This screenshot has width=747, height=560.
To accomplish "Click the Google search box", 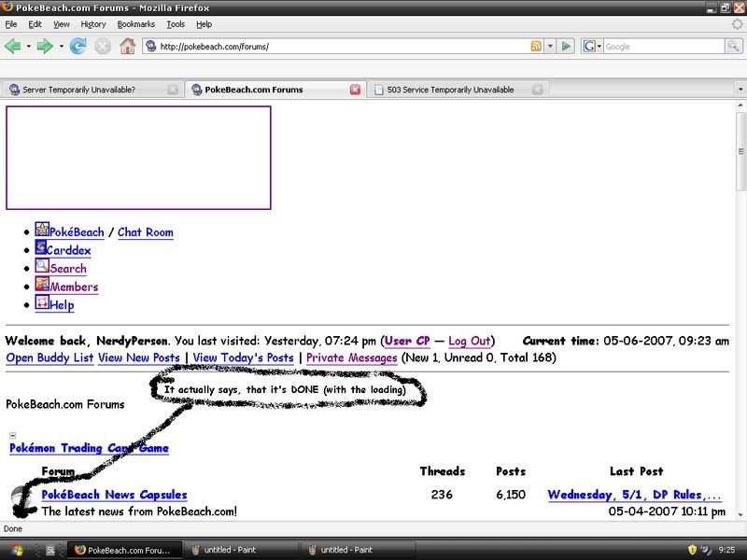I will click(664, 46).
